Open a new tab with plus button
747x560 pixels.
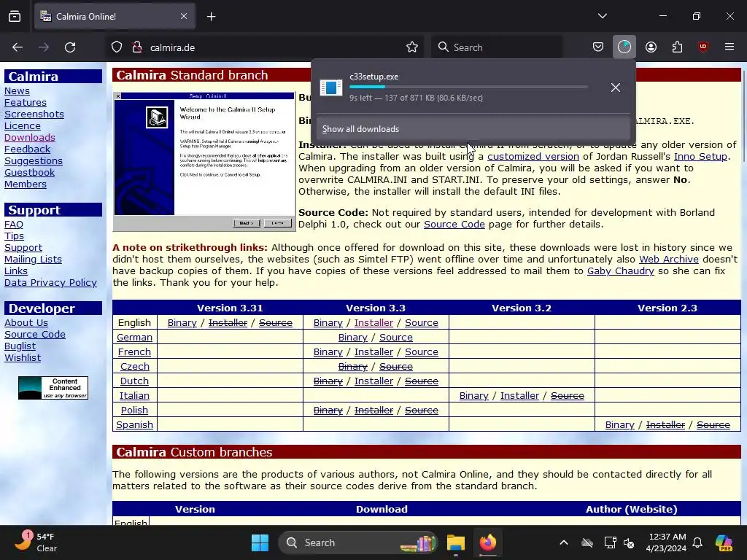(211, 16)
